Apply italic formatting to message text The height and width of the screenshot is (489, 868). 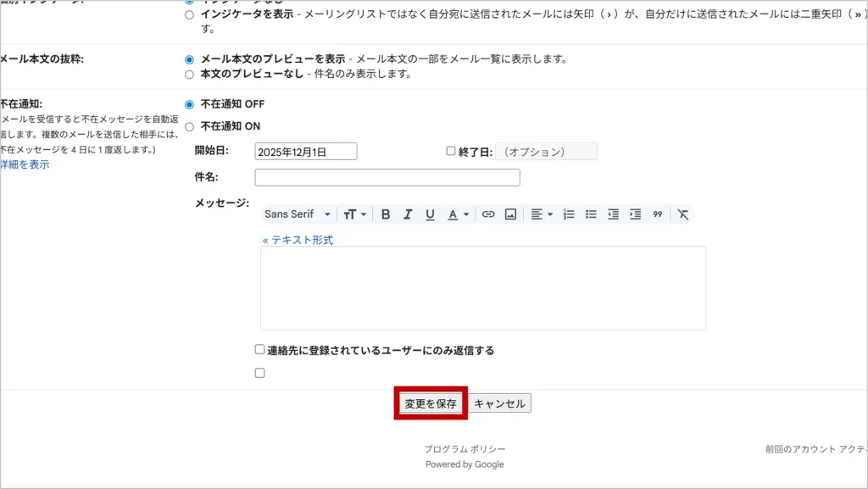pos(408,214)
